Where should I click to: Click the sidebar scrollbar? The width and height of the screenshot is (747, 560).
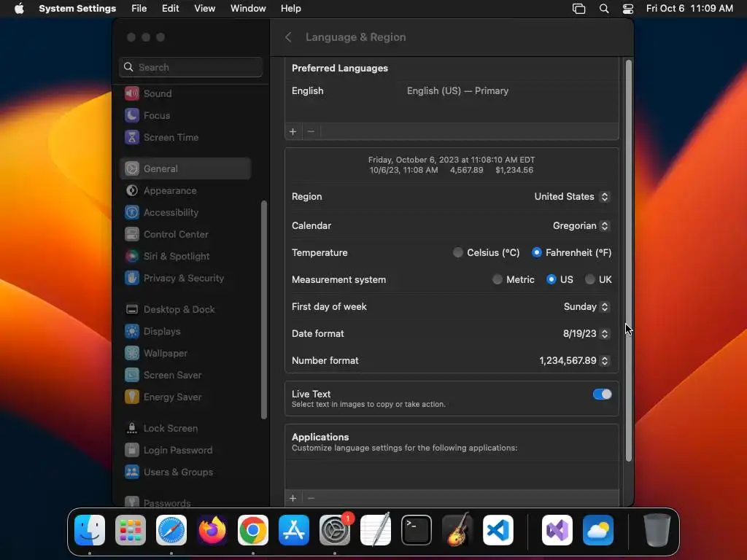pos(264,310)
